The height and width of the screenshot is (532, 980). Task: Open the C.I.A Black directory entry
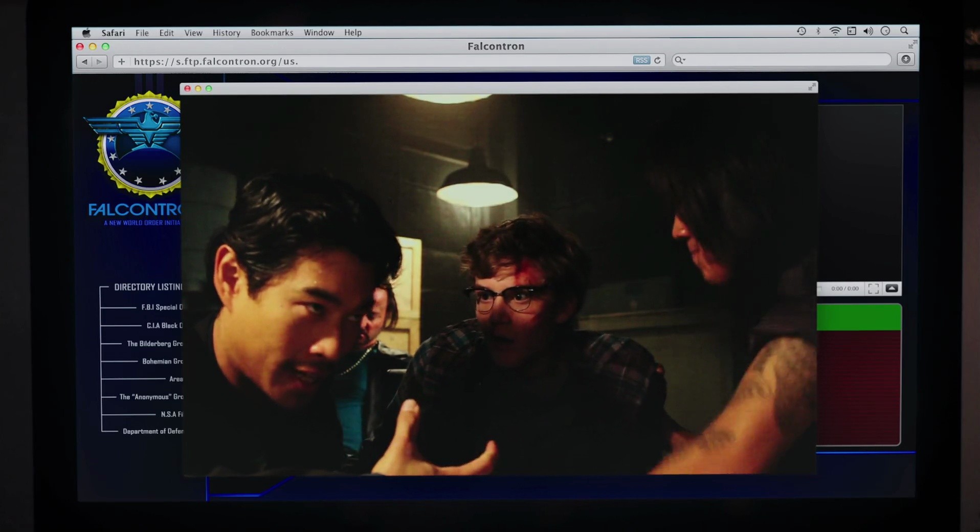coord(164,325)
